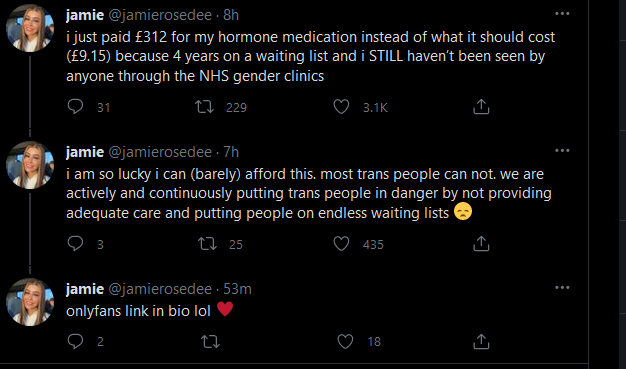626x369 pixels.
Task: Reply to the £312 hormone medication tweet
Action: click(x=75, y=107)
